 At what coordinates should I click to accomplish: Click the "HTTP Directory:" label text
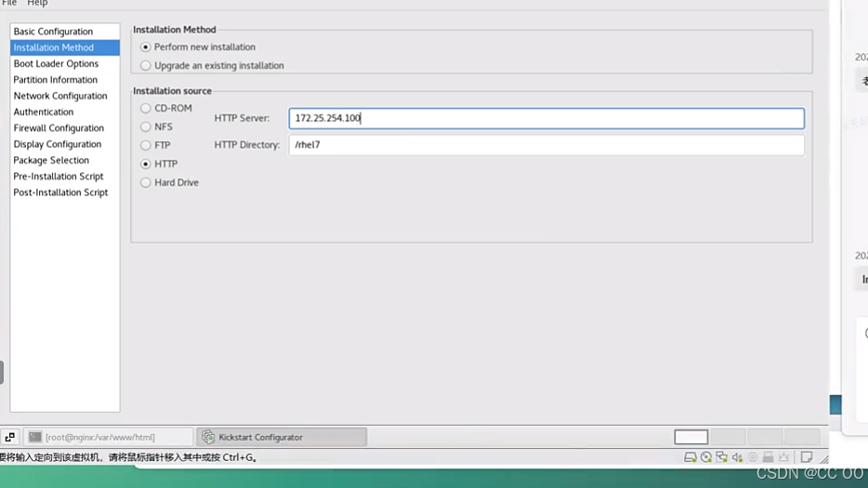tap(247, 145)
